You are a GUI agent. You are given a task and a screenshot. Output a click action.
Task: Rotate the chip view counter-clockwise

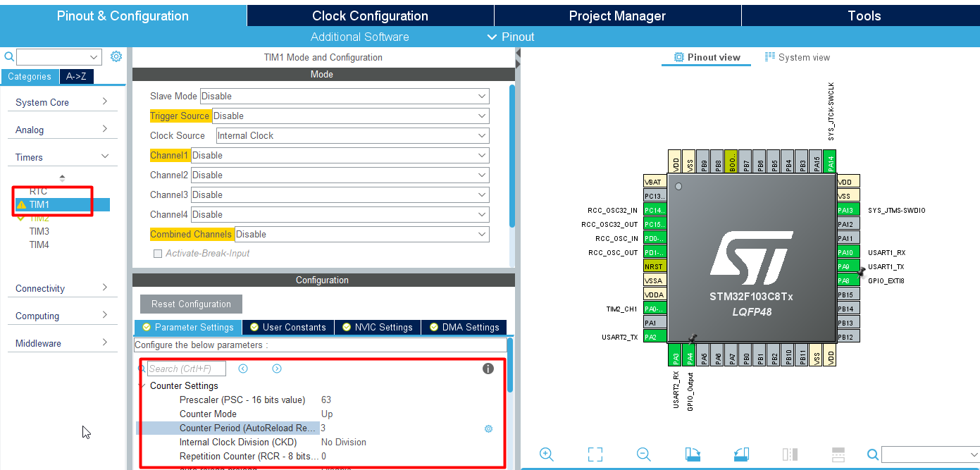coord(740,454)
